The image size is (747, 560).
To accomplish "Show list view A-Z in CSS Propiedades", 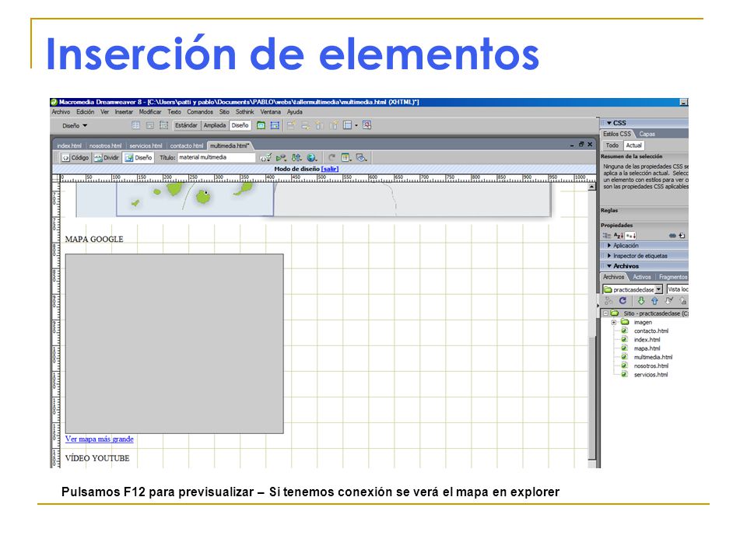I will click(x=619, y=235).
